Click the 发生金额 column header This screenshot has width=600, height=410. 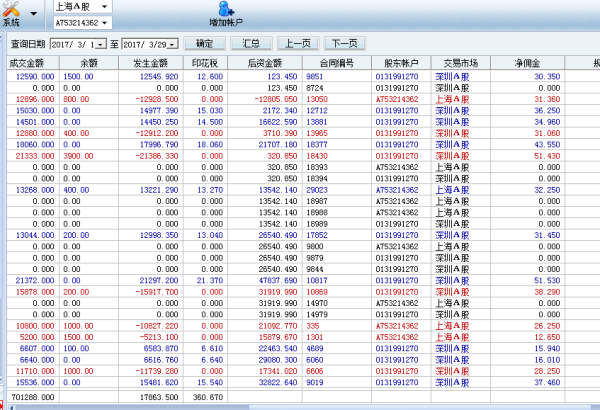point(147,62)
